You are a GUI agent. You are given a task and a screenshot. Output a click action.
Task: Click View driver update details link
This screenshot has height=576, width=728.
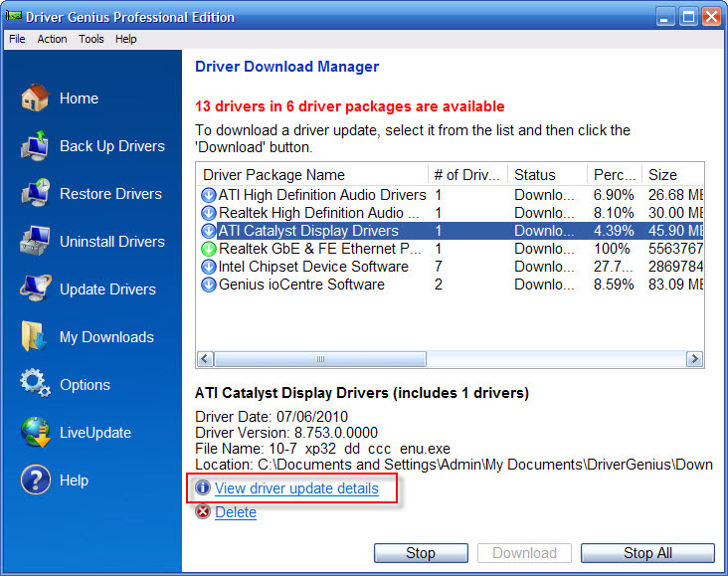[296, 488]
